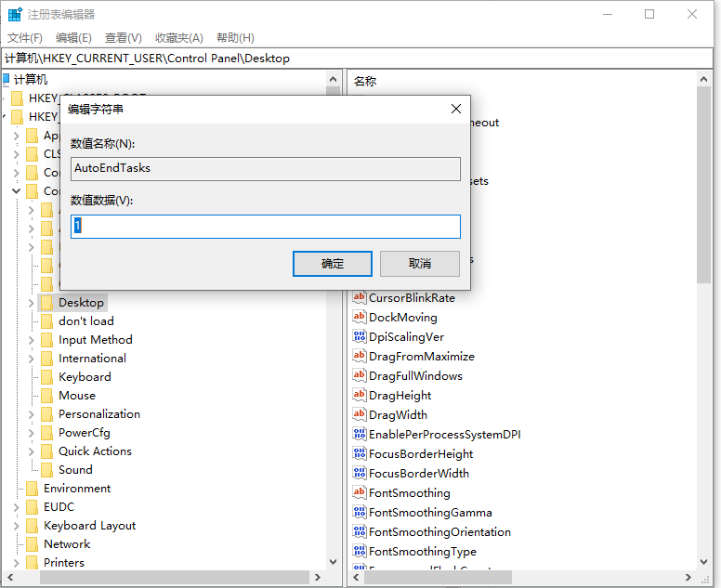
Task: Click the string icon beside DragFullWindows
Action: pos(360,376)
